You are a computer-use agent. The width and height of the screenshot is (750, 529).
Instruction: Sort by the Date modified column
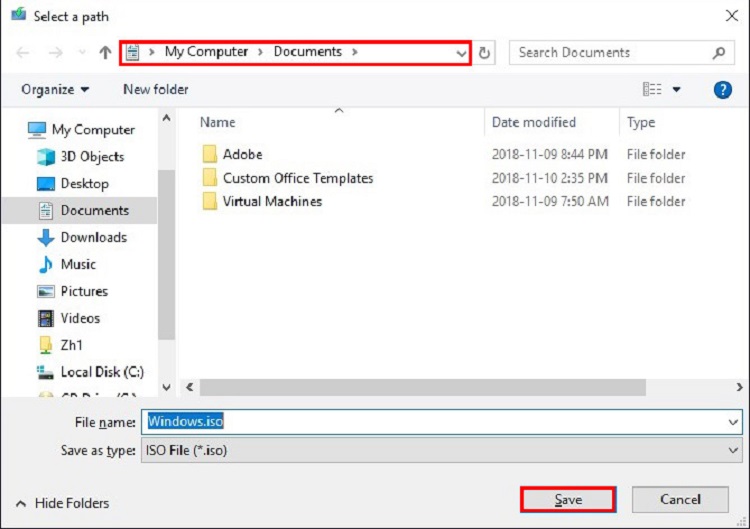pos(534,122)
